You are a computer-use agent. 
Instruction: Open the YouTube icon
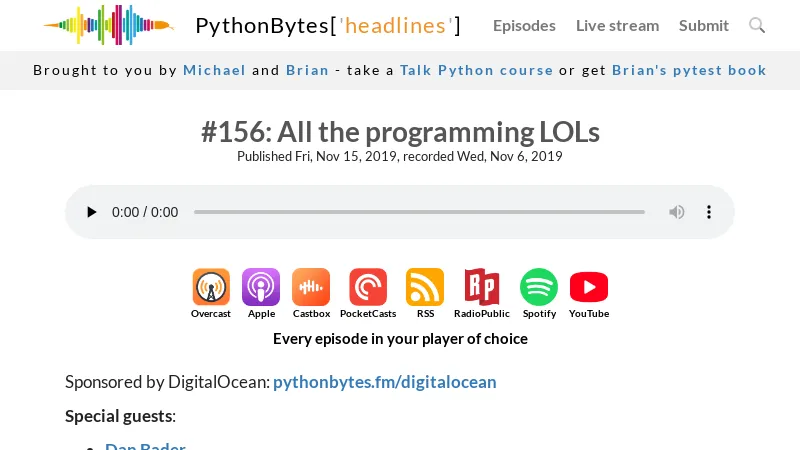pos(589,287)
